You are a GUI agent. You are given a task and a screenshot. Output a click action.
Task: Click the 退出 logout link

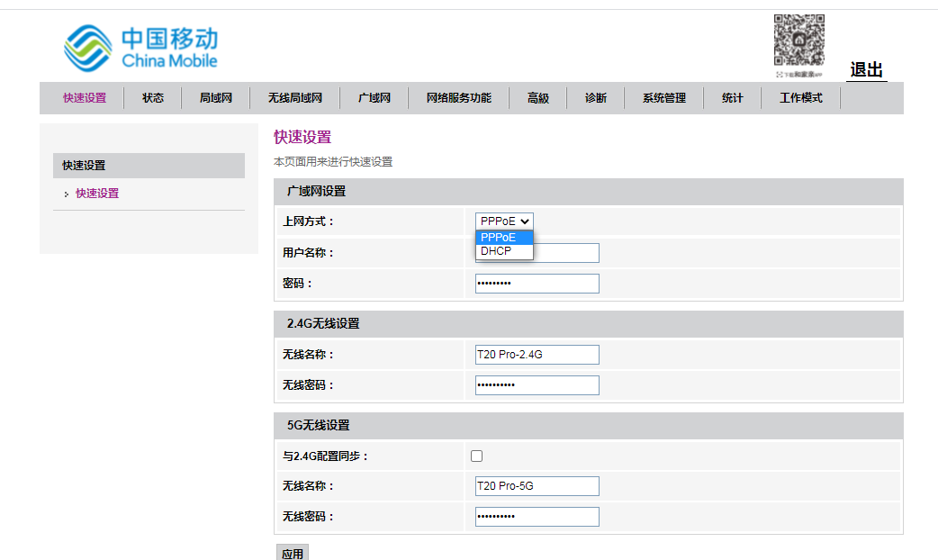coord(866,70)
